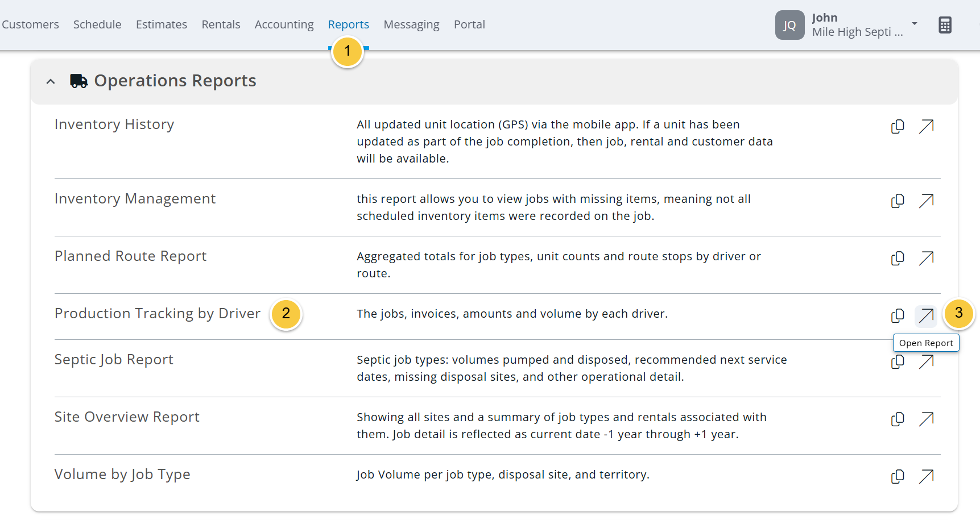Select the Schedule navigation item
The width and height of the screenshot is (980, 520).
pos(97,24)
